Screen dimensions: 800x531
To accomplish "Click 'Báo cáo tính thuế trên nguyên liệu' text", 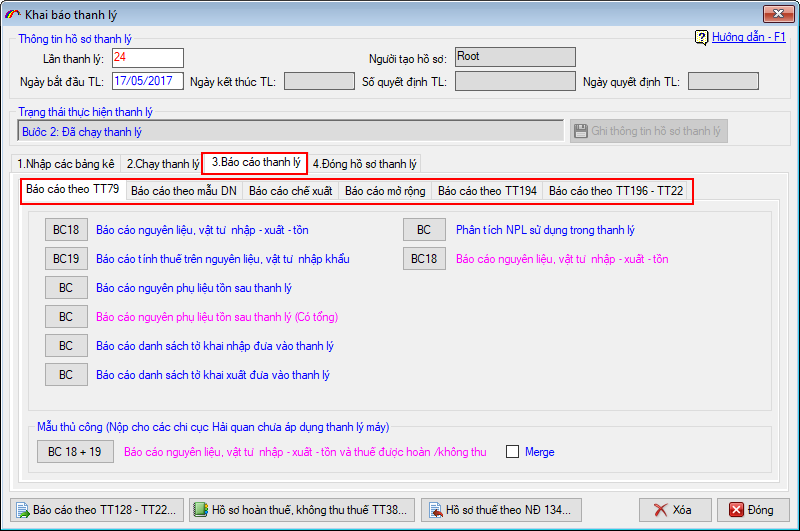I will (x=223, y=259).
